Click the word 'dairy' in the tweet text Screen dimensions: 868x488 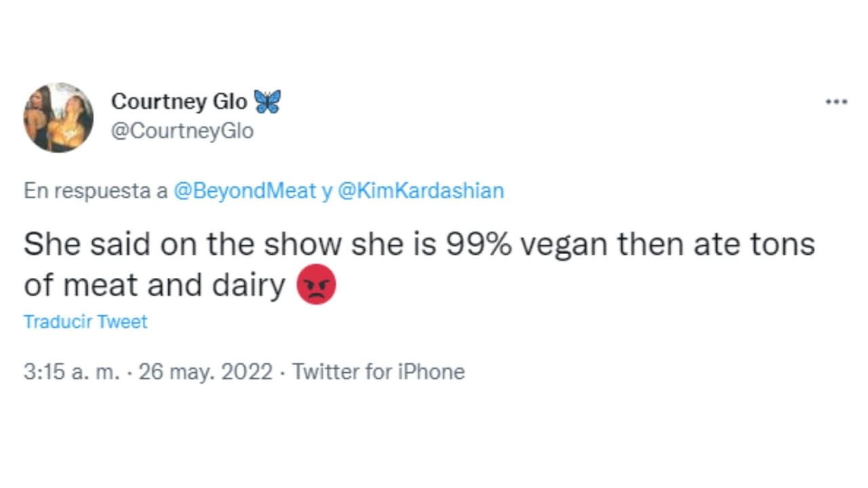[260, 284]
